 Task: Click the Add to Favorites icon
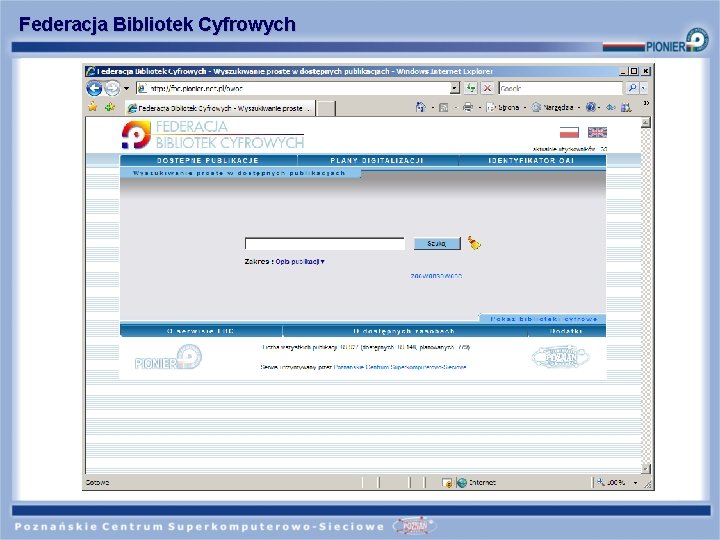[x=109, y=107]
